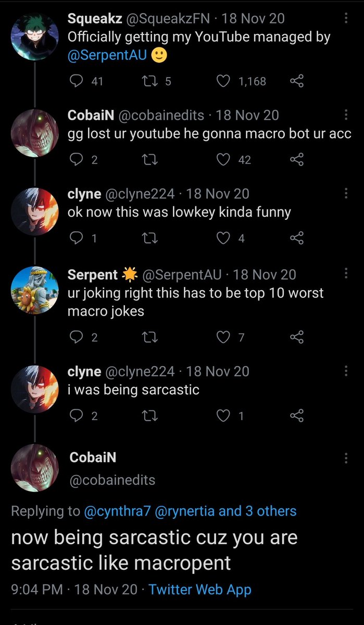Reply to Squeakz's YouTube managed tweet

77,81
